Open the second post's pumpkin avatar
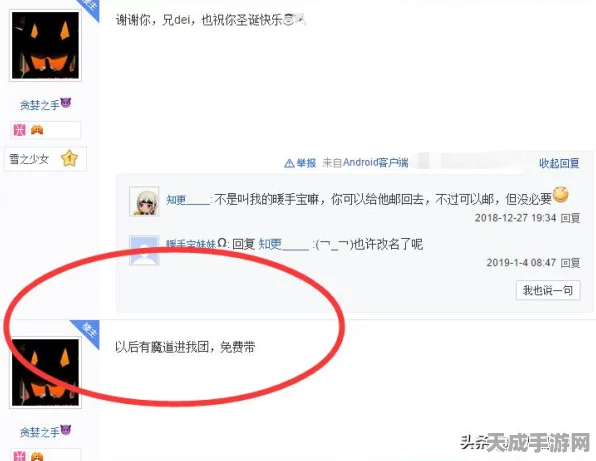The width and height of the screenshot is (596, 461). coord(45,372)
